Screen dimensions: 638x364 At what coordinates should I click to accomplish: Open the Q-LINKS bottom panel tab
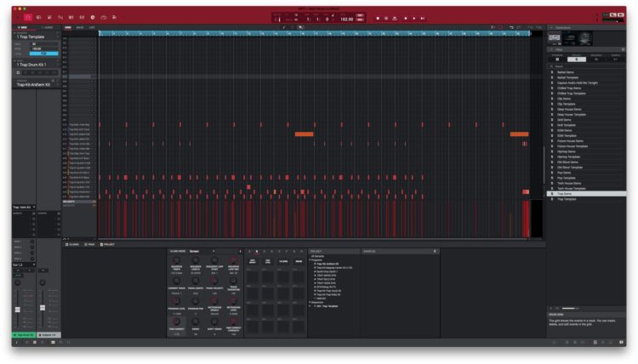pyautogui.click(x=72, y=244)
